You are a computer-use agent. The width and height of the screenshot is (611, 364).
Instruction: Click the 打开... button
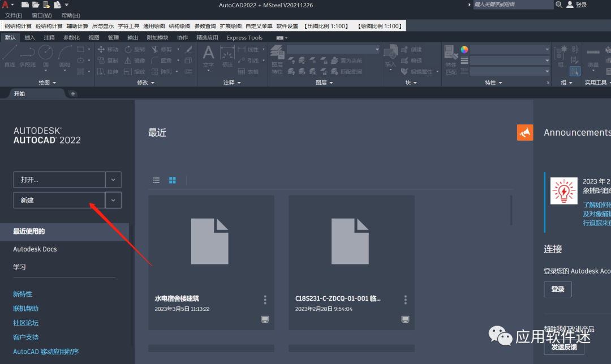[x=59, y=180]
